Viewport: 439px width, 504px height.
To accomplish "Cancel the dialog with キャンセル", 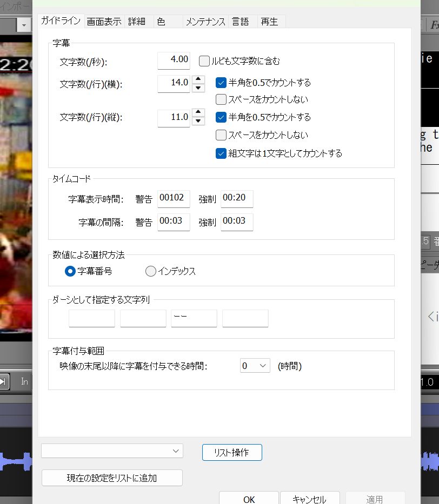I will pos(309,499).
